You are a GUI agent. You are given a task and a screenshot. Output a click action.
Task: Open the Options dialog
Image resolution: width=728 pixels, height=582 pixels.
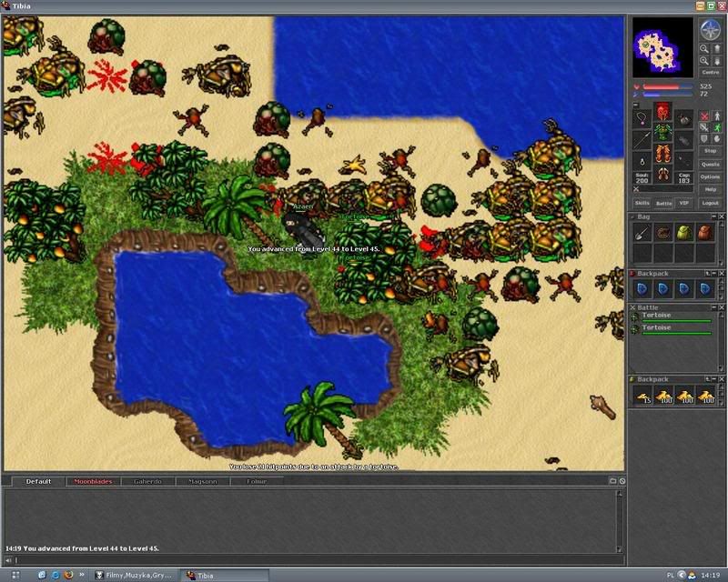click(x=711, y=176)
